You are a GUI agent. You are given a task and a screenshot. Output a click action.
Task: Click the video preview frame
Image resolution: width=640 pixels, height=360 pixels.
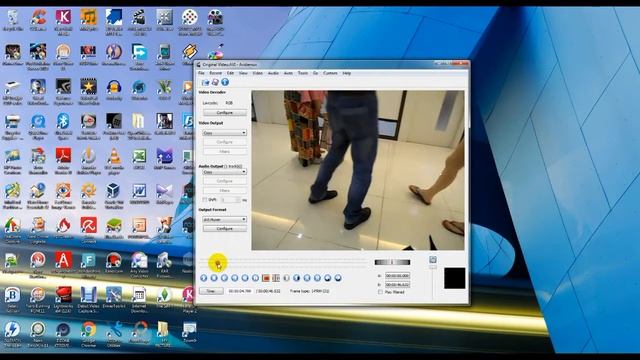[x=358, y=170]
